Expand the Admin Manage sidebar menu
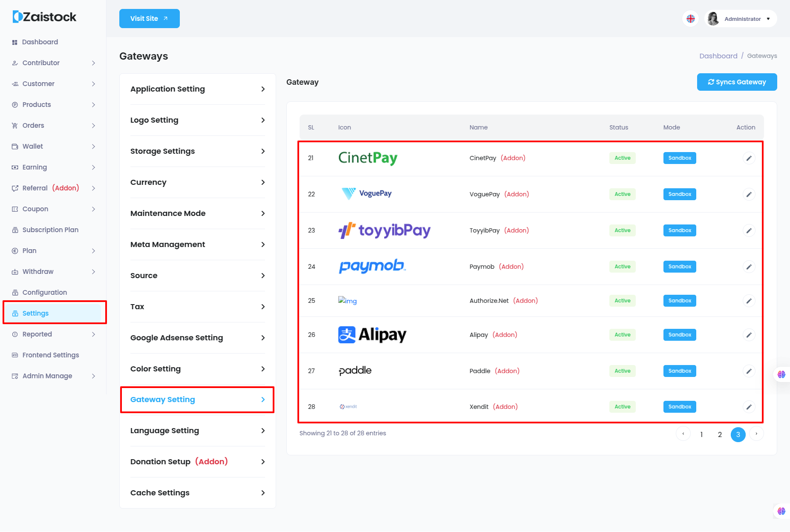This screenshot has height=532, width=790. [53, 376]
